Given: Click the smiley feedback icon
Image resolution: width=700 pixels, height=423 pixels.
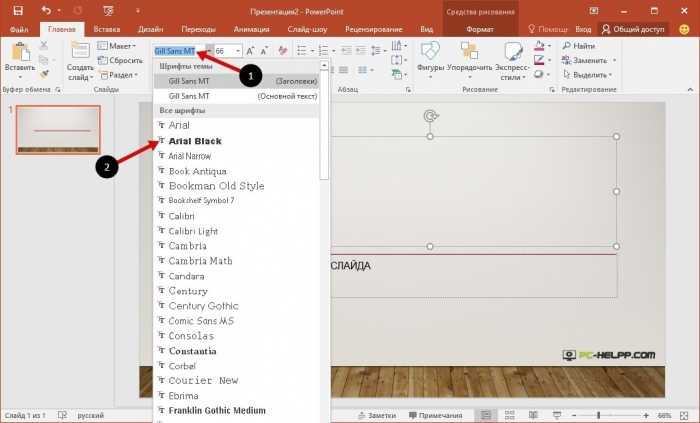Looking at the screenshot, I should (x=684, y=29).
